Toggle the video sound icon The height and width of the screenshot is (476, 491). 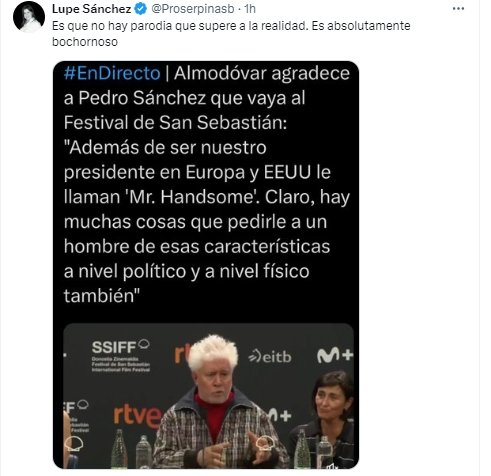pos(330,464)
